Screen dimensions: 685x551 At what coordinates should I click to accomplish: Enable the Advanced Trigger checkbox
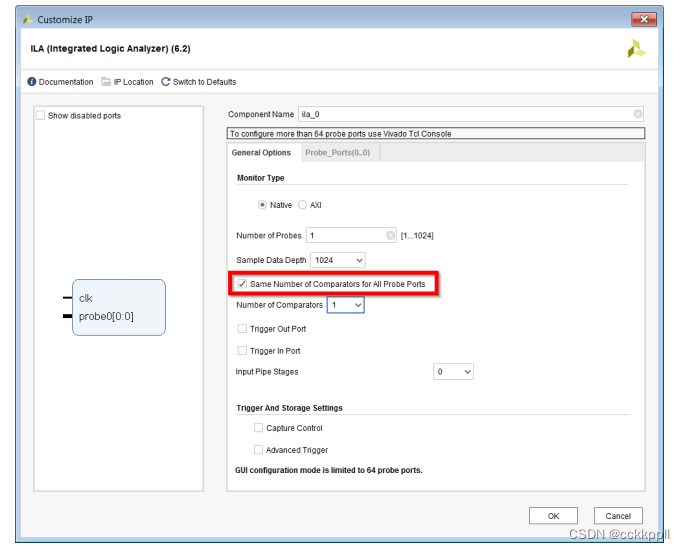[x=259, y=450]
